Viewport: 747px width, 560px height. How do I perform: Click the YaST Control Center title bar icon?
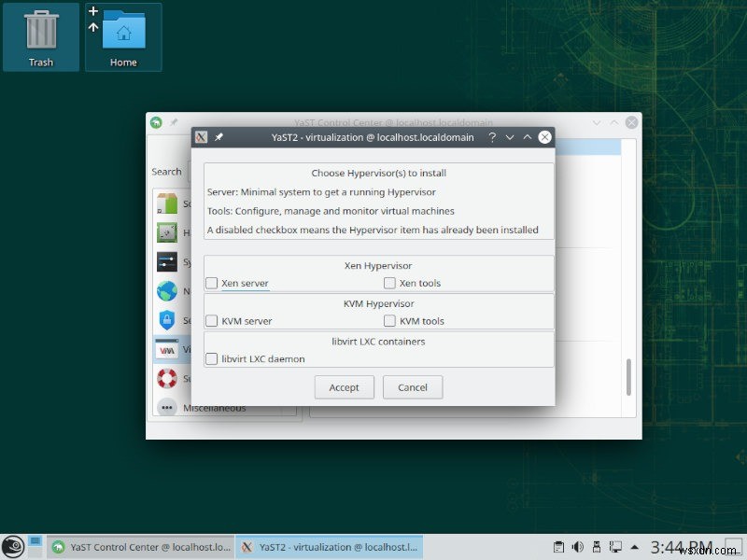pos(156,122)
